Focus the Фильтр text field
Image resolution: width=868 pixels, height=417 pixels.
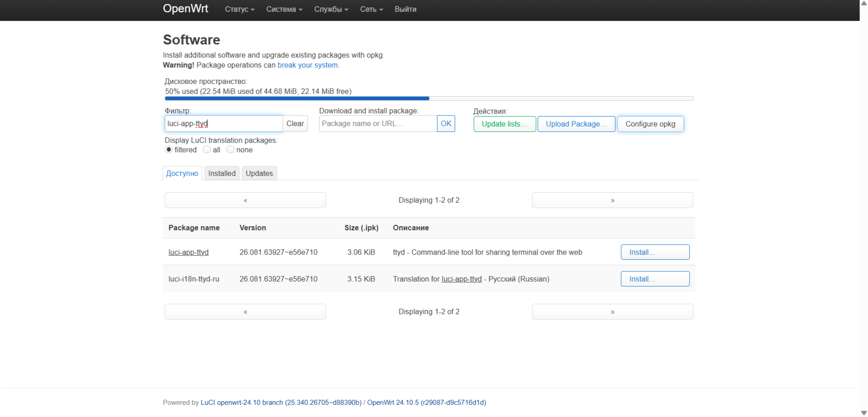[x=224, y=124]
